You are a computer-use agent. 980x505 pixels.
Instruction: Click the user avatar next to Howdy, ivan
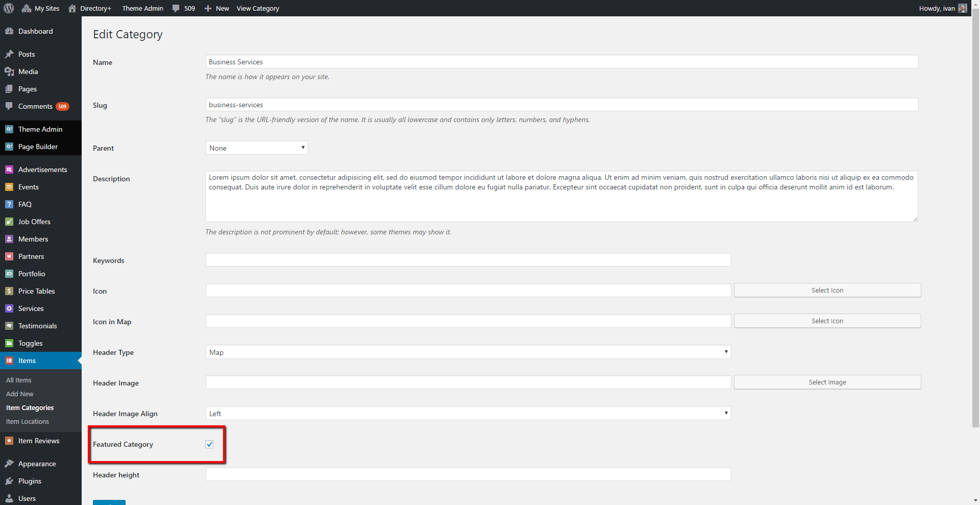(963, 8)
